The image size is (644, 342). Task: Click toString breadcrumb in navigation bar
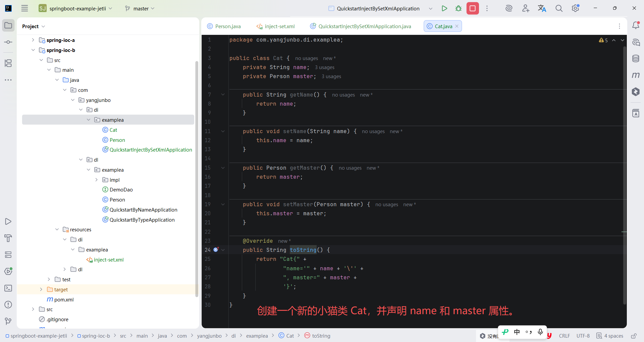pos(317,336)
